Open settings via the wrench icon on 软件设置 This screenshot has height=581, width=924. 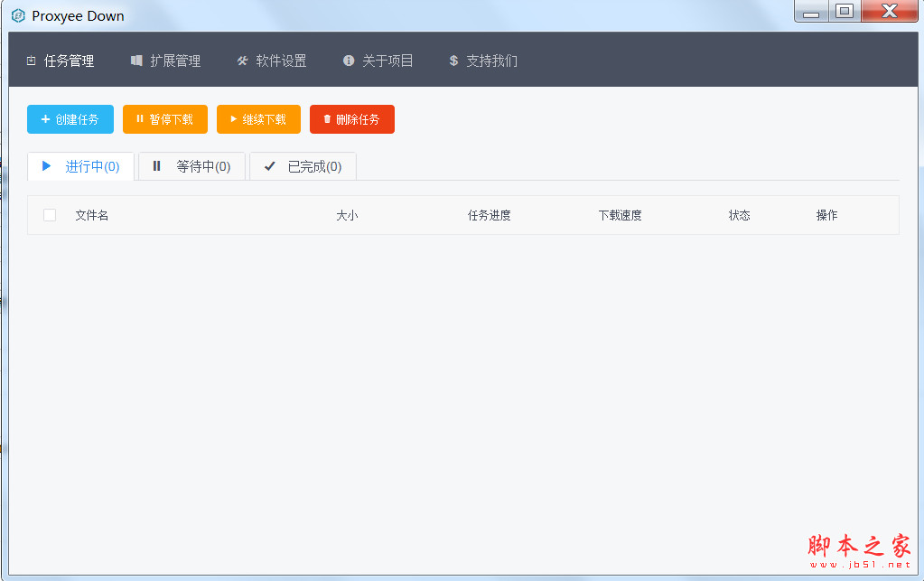(241, 61)
